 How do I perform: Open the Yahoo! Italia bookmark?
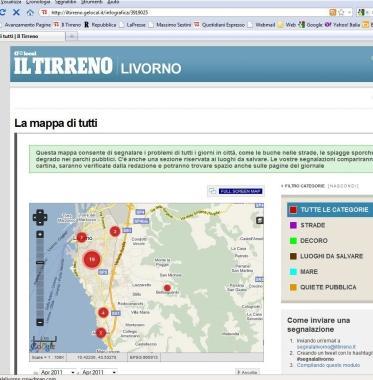pyautogui.click(x=342, y=25)
